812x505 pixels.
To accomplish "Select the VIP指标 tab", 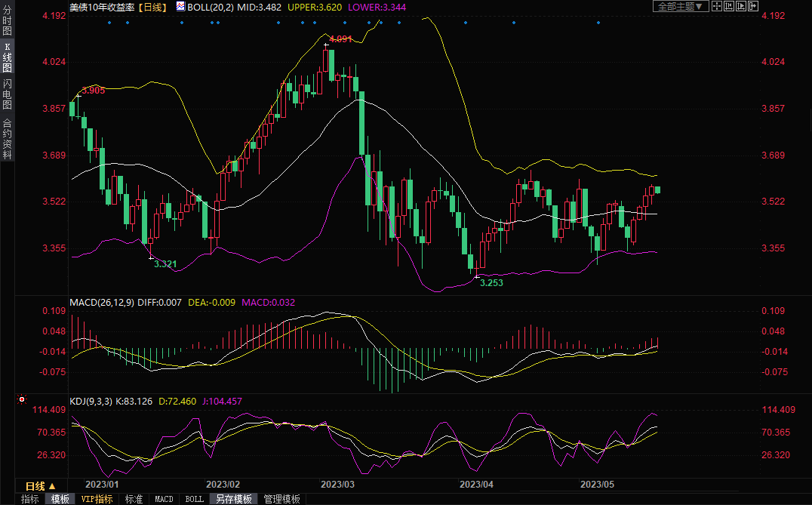I will point(97,499).
